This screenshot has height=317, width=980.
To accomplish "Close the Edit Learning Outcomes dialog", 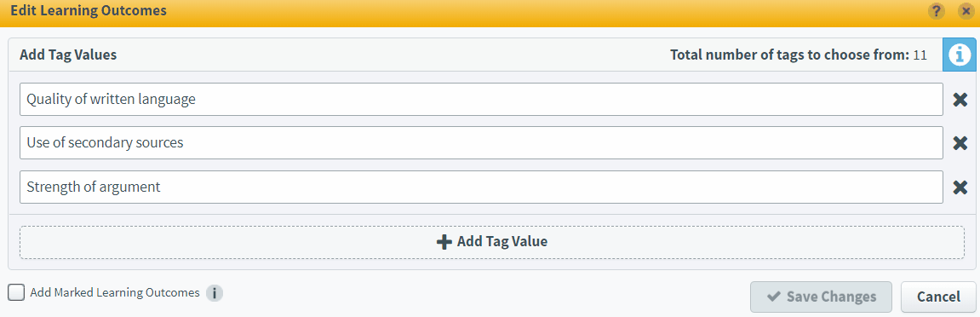I will [966, 11].
